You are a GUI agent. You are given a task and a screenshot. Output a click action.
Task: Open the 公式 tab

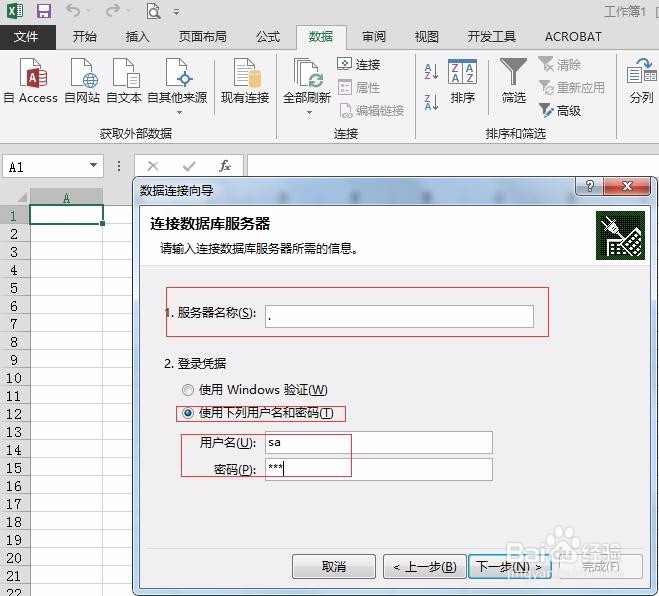268,37
